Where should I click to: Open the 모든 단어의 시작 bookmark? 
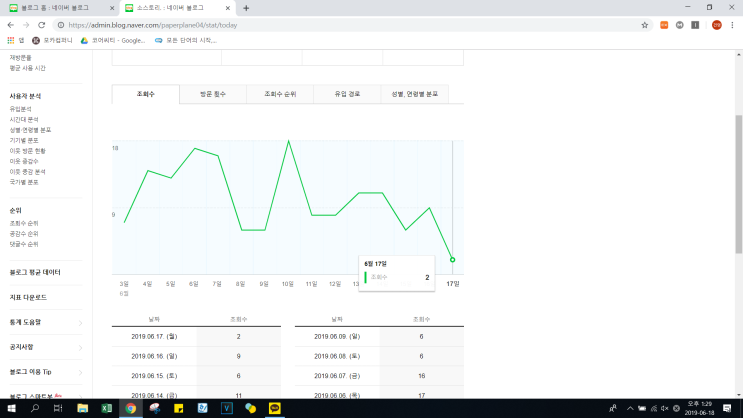(x=186, y=40)
